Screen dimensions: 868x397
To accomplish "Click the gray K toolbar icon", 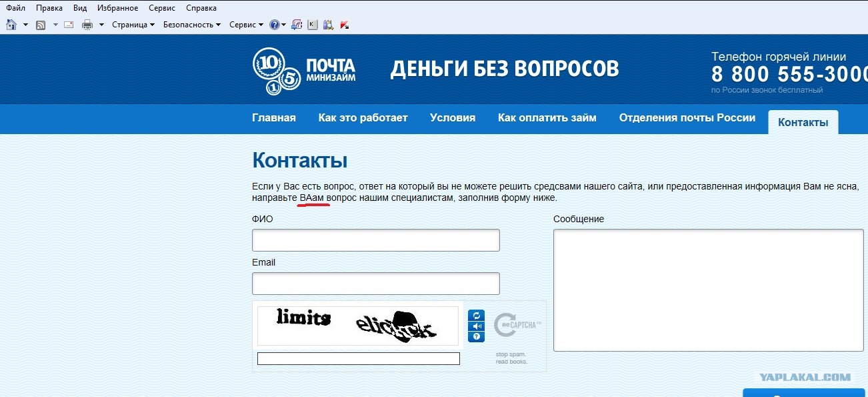I will tap(313, 25).
